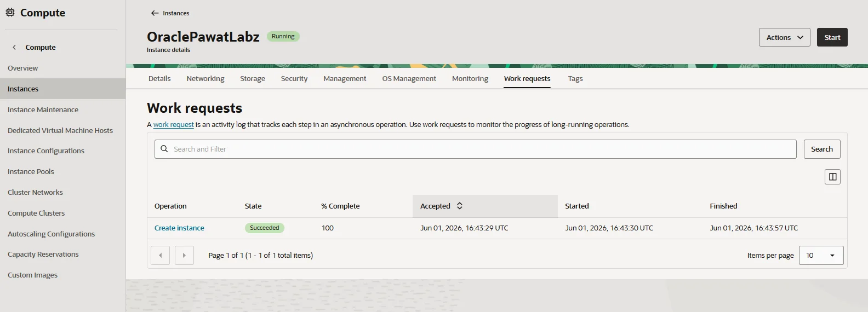The width and height of the screenshot is (868, 312).
Task: Open the Monitoring tab
Action: click(470, 78)
